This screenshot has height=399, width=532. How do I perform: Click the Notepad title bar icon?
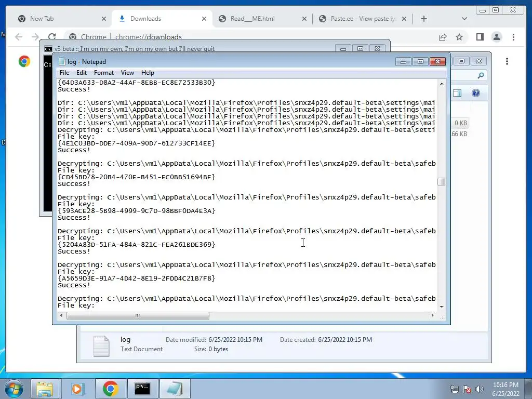pyautogui.click(x=62, y=61)
